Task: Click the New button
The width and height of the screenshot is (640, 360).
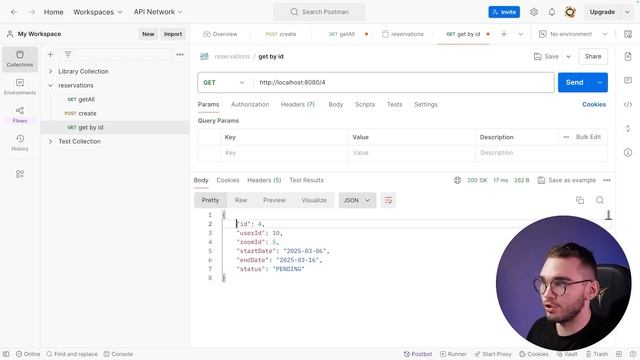Action: point(148,34)
